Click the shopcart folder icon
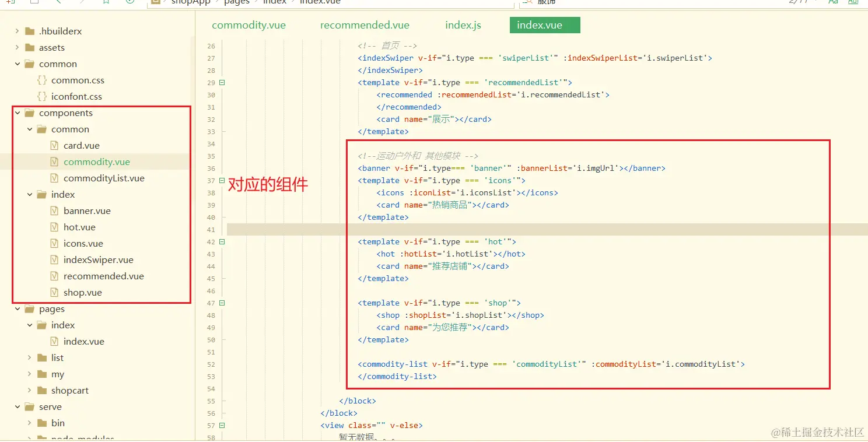The height and width of the screenshot is (442, 868). [x=41, y=391]
